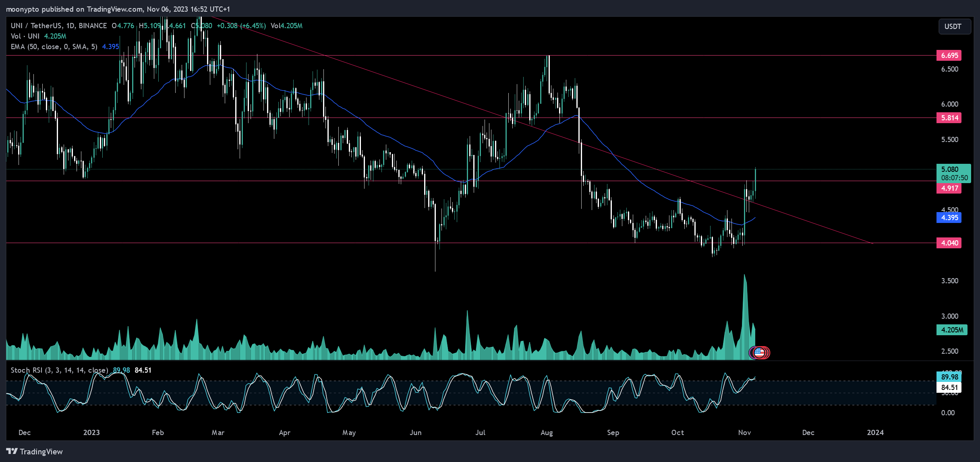Click the +0.308 (+6.45%) change value
Image resolution: width=980 pixels, height=462 pixels.
coord(241,26)
